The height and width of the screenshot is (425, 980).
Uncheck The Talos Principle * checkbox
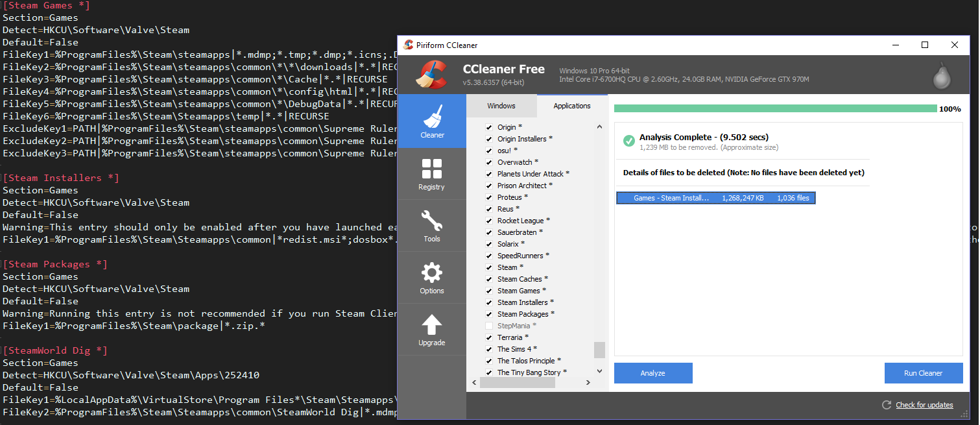[x=489, y=361]
